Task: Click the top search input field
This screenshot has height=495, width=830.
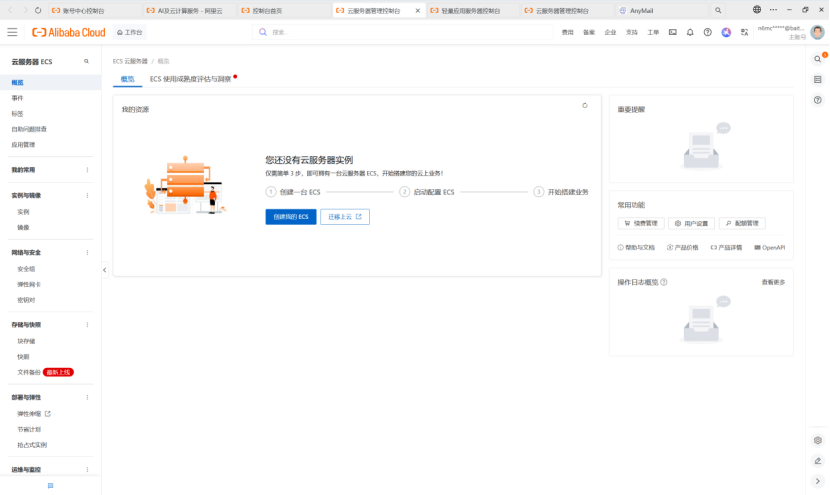Action: 400,32
